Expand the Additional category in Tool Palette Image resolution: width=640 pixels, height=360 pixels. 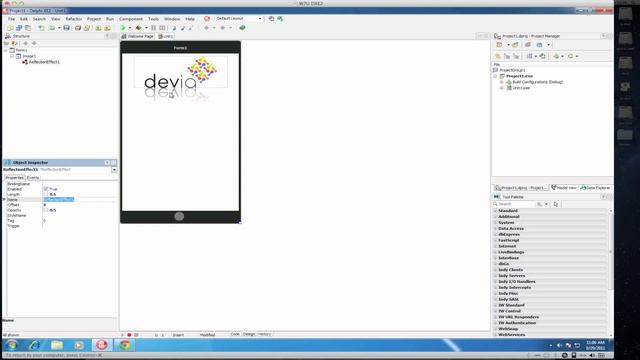496,217
